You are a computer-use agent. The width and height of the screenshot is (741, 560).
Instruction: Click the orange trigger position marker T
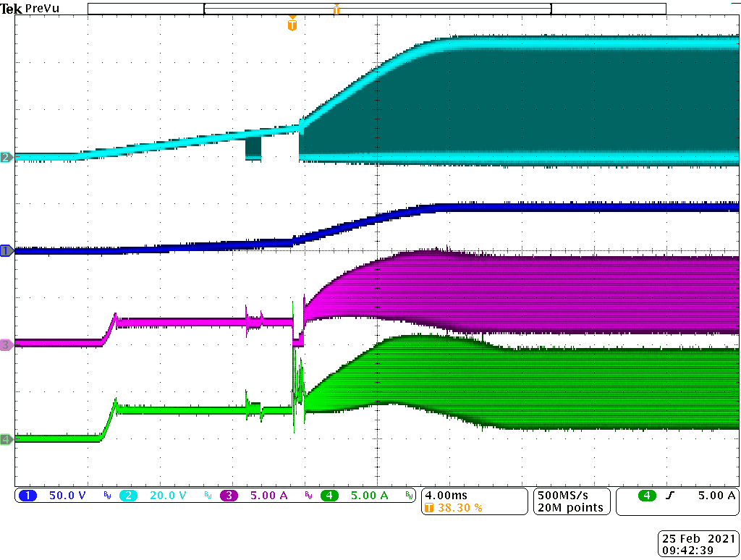[292, 25]
